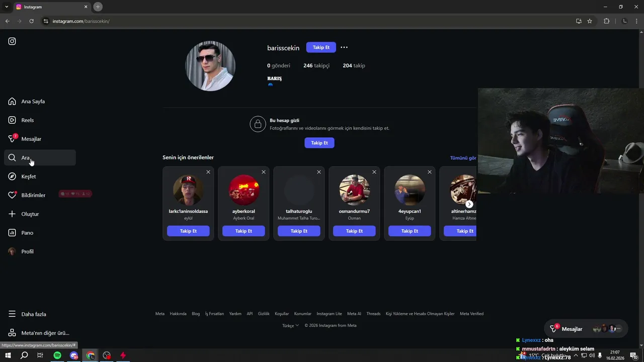This screenshot has height=362, width=644.
Task: Go back with browser back arrow
Action: point(7,21)
